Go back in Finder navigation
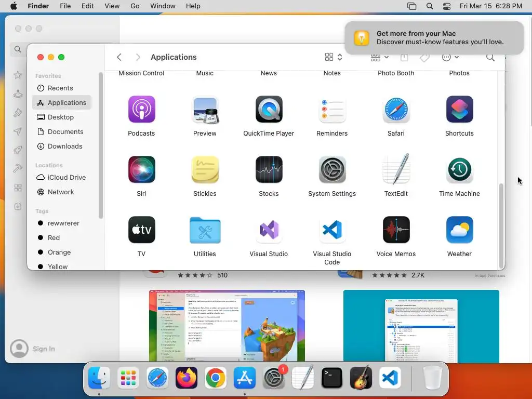Viewport: 532px width, 399px height. click(119, 57)
